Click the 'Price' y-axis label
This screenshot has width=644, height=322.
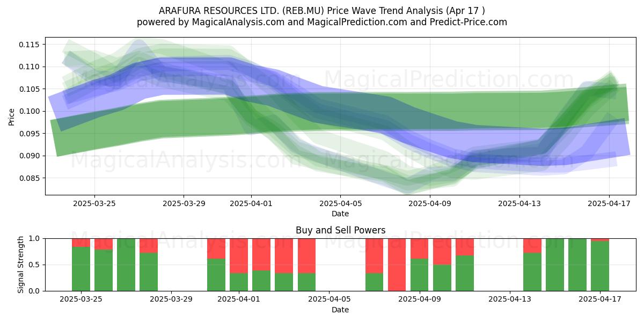click(12, 116)
